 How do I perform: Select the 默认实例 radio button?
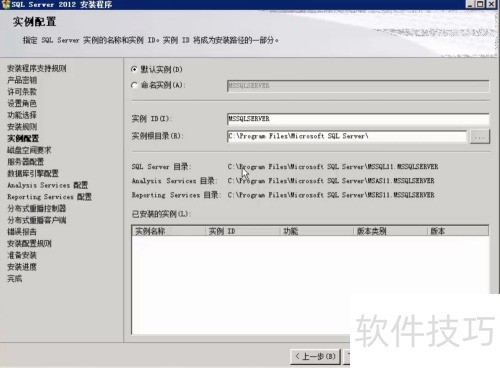point(134,69)
